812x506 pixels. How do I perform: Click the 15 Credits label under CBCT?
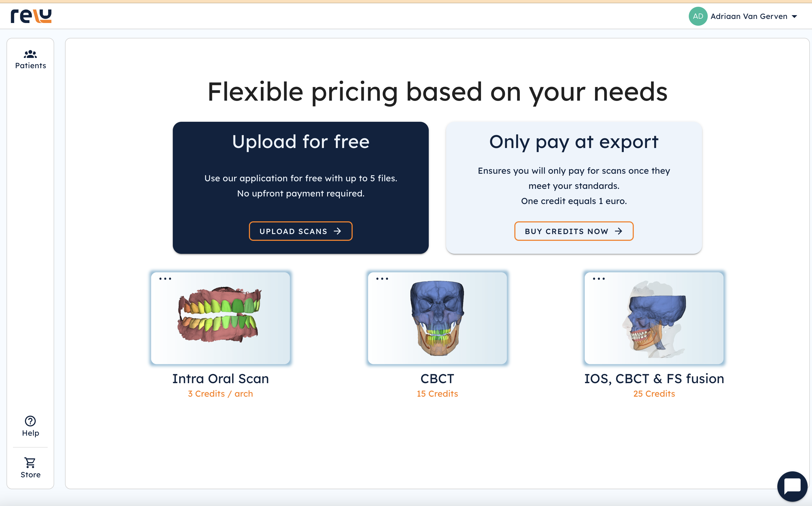coord(437,394)
